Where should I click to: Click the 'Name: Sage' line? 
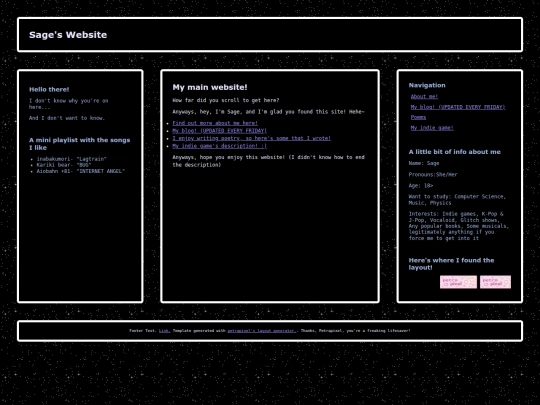pyautogui.click(x=424, y=163)
